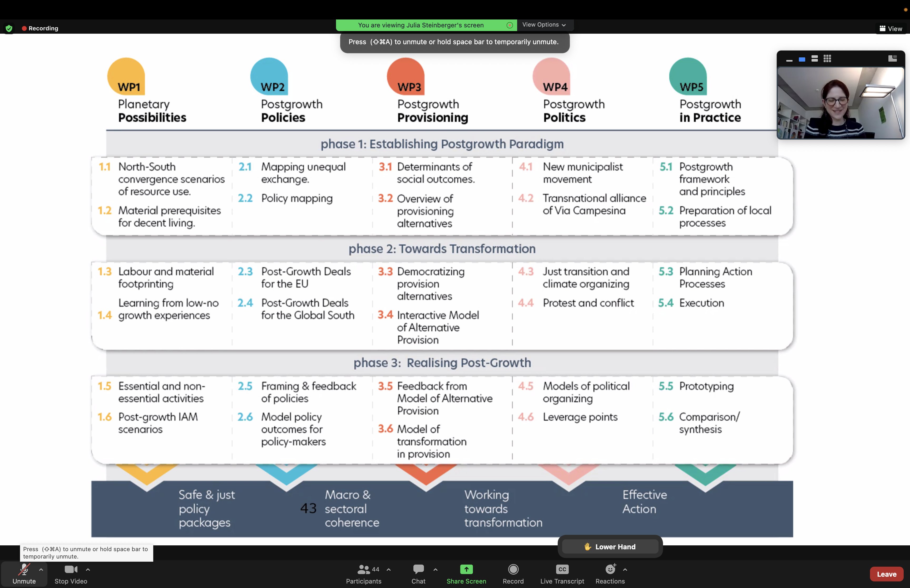Start recording with the Record icon
Image resolution: width=910 pixels, height=588 pixels.
[x=513, y=569]
